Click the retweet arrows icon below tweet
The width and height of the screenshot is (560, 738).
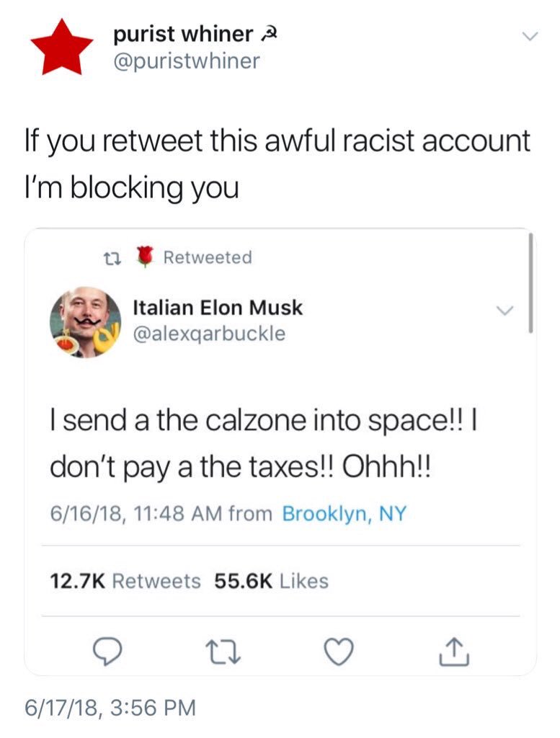(224, 652)
